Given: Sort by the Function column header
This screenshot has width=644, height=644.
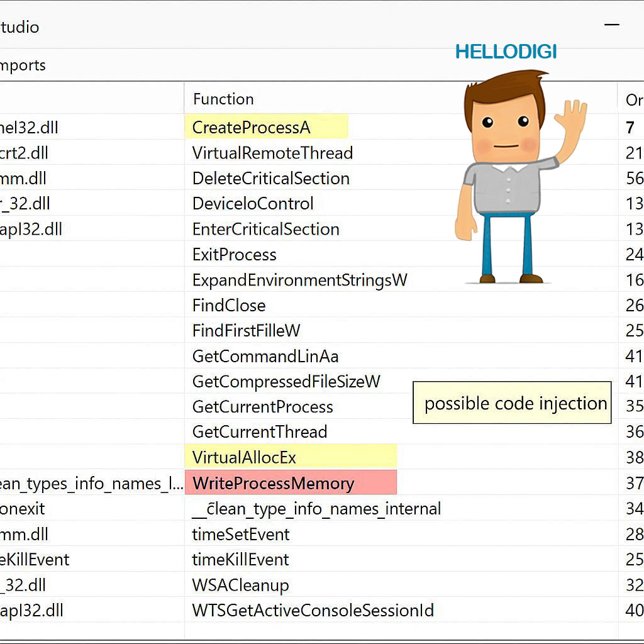Looking at the screenshot, I should point(223,99).
